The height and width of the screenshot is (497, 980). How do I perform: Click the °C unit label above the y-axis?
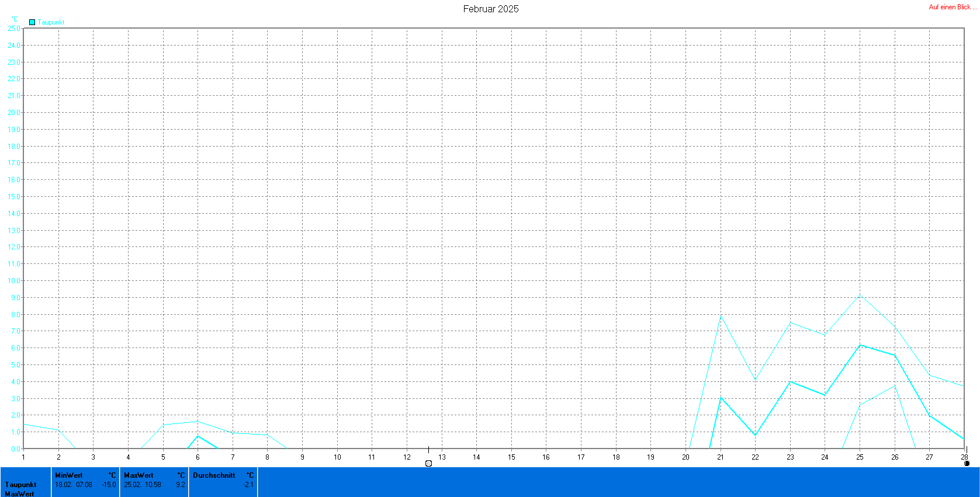tap(15, 19)
